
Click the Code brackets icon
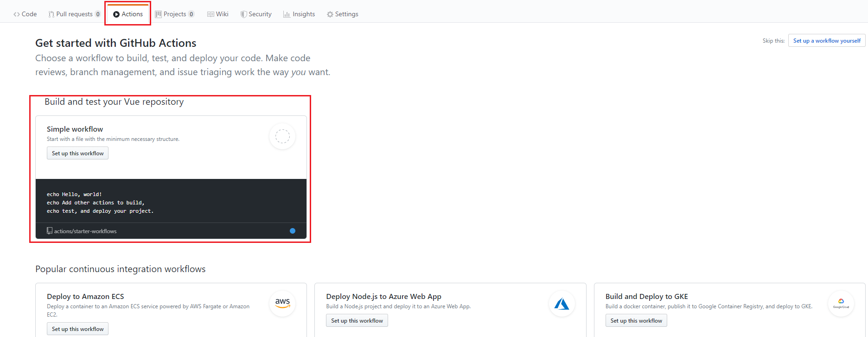(17, 14)
